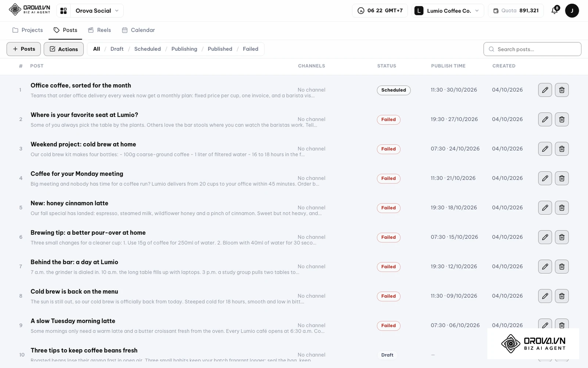Open the notifications bell
This screenshot has width=588, height=368.
click(555, 10)
